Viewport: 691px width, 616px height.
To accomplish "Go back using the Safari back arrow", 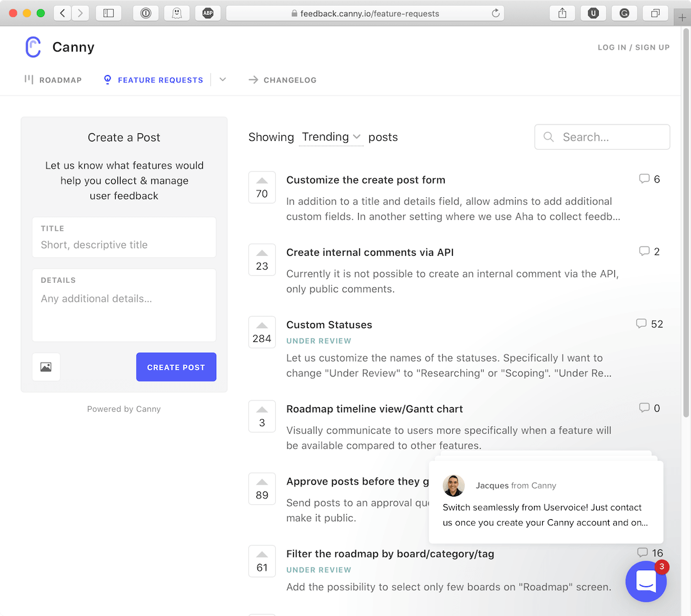I will (x=63, y=13).
